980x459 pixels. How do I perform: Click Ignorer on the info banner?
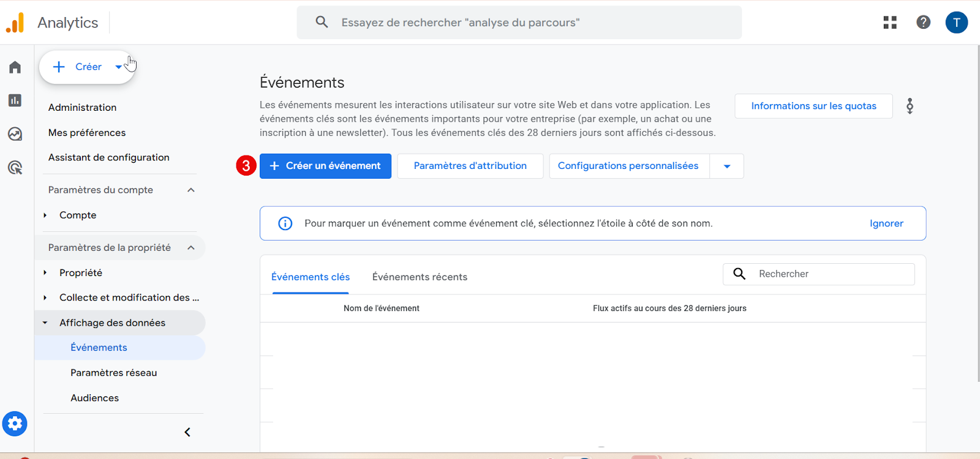point(886,223)
